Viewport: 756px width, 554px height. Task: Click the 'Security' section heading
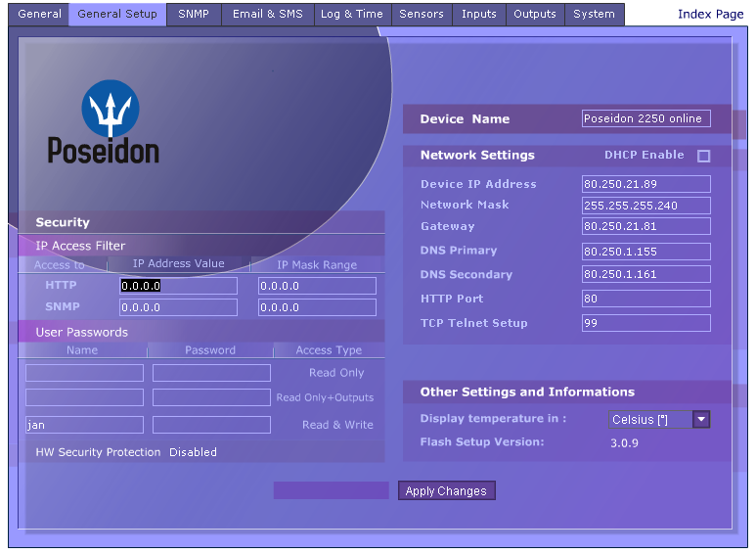point(63,222)
